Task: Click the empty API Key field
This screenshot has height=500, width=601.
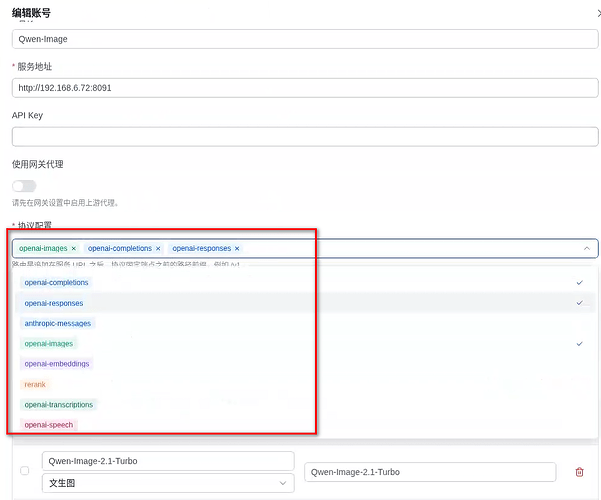Action: 305,137
